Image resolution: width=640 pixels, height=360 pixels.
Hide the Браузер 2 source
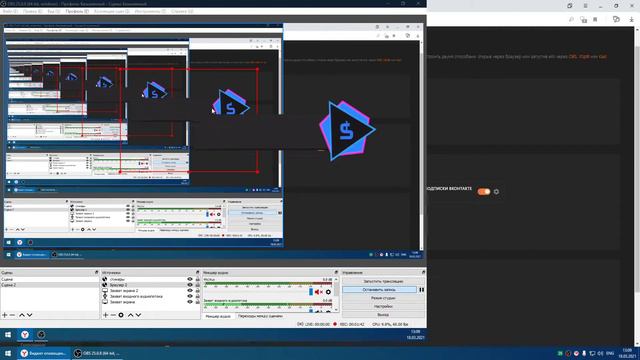pos(190,285)
